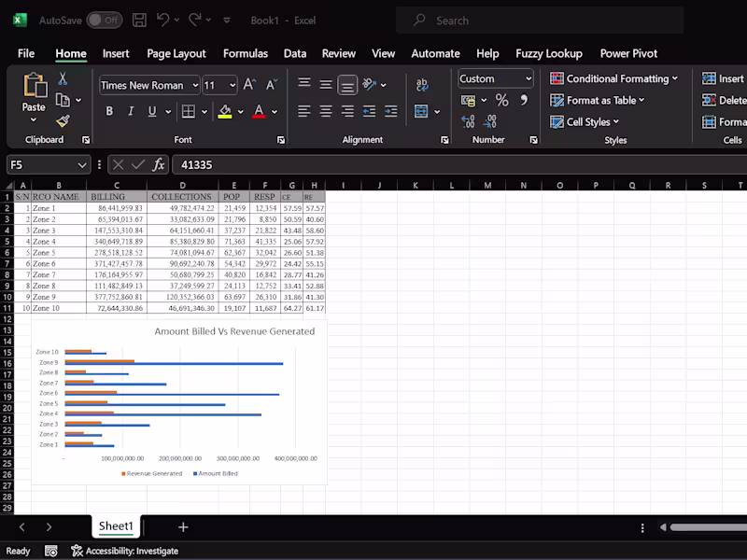
Task: Open the Formulas ribbon tab
Action: [246, 53]
